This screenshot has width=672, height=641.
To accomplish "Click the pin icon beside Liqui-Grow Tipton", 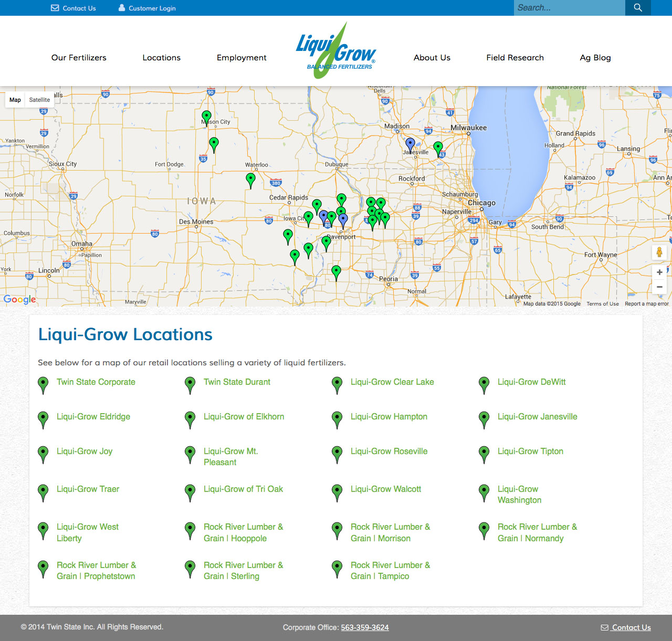I will (485, 455).
